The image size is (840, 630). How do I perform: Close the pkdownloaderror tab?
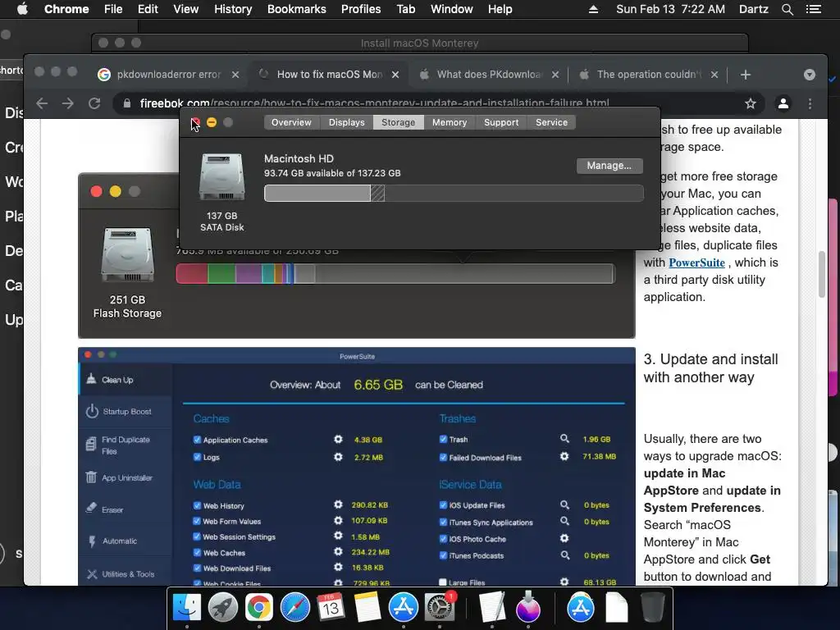pyautogui.click(x=235, y=75)
